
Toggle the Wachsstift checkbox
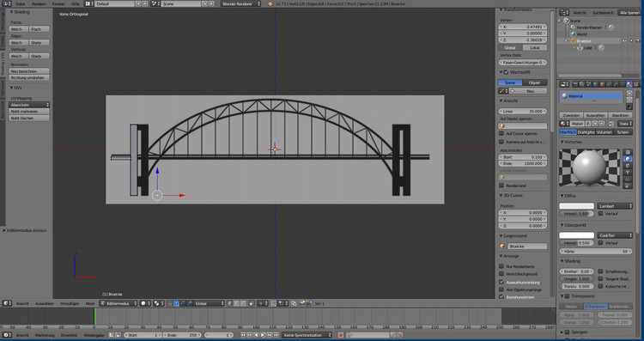pos(506,72)
